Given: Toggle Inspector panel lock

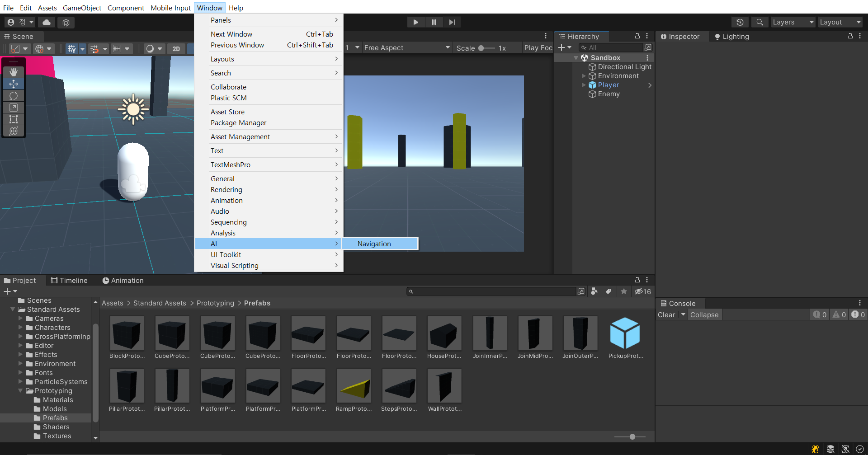Looking at the screenshot, I should point(850,36).
